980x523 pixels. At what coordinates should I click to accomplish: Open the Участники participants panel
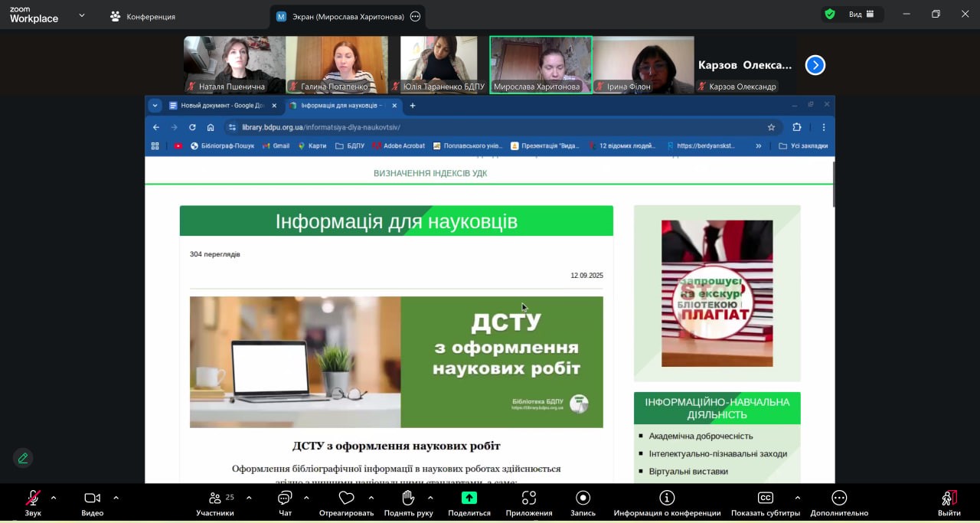pos(215,502)
